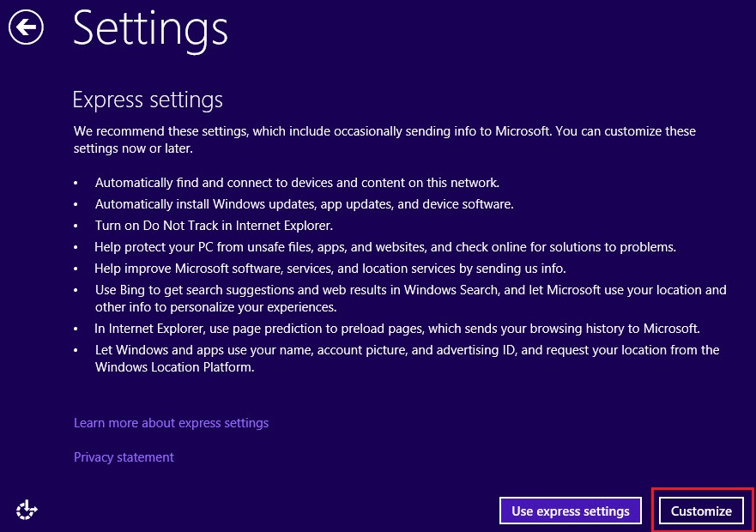Open the Privacy statement link
Screen dimensions: 756x532
click(124, 457)
